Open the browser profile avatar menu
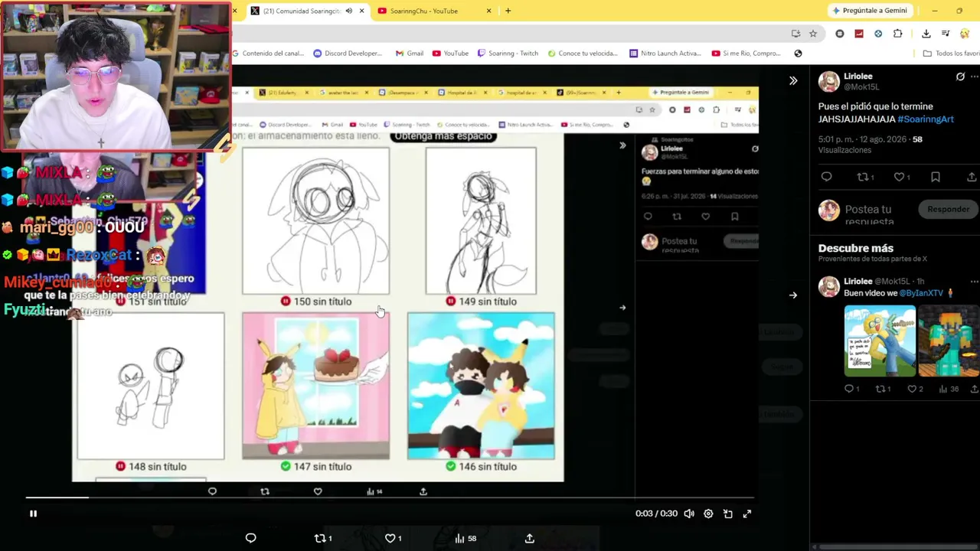This screenshot has width=980, height=551. (965, 34)
